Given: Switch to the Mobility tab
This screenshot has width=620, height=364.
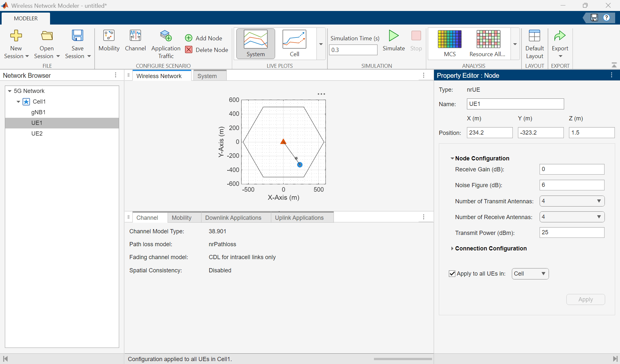Looking at the screenshot, I should click(181, 218).
